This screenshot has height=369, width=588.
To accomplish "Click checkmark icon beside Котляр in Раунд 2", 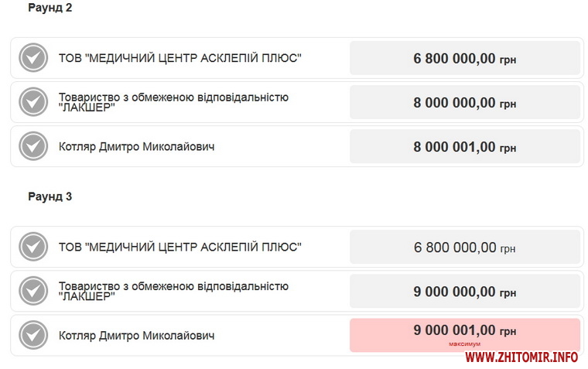I will pos(33,146).
